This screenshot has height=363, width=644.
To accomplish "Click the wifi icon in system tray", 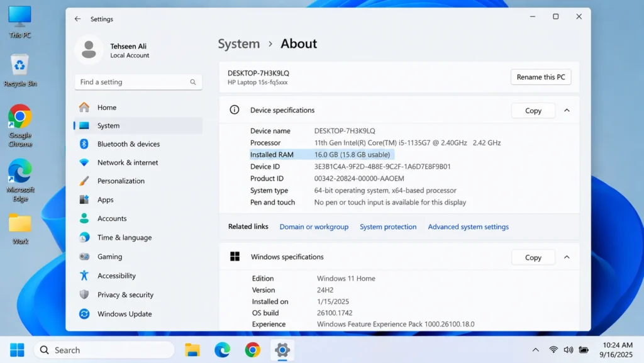I will [553, 350].
